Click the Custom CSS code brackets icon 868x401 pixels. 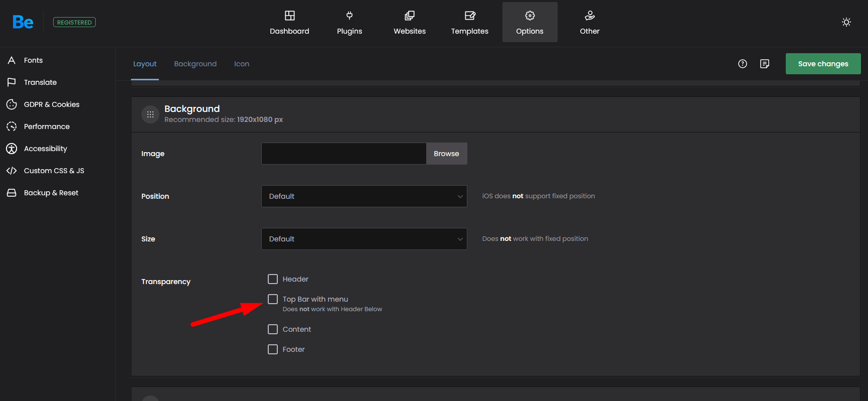pos(12,171)
